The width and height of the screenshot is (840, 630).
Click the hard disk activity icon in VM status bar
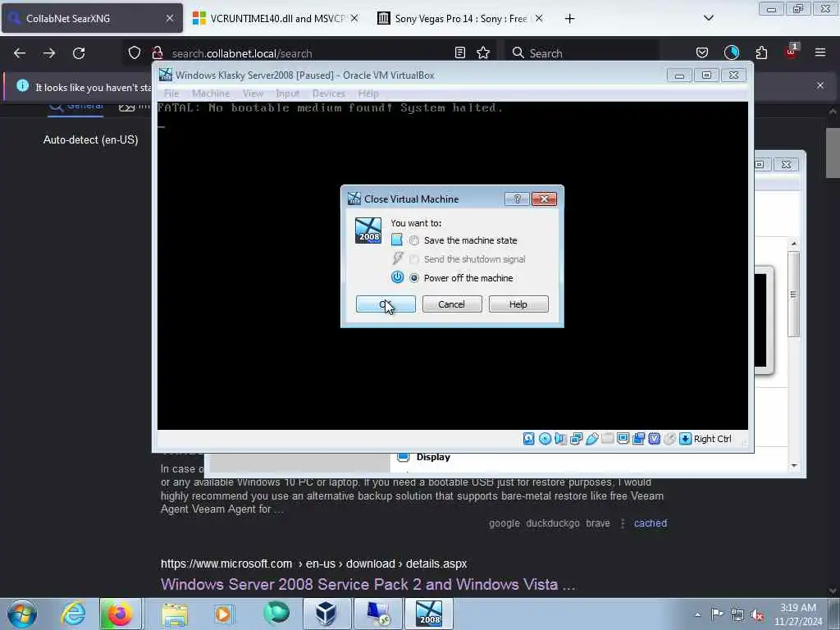click(x=528, y=439)
